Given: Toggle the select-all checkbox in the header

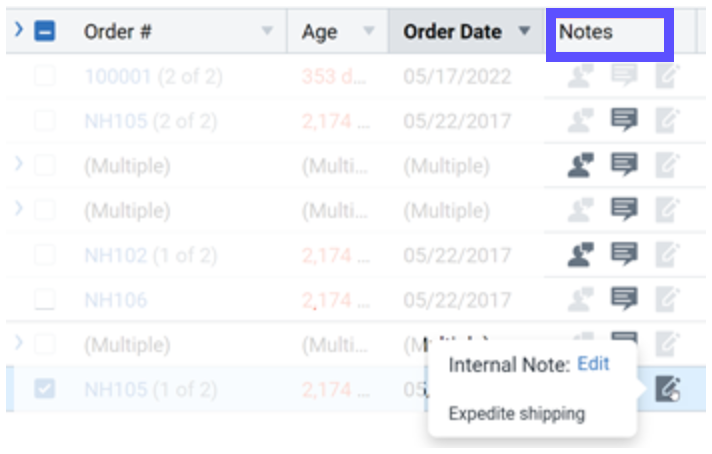Looking at the screenshot, I should 45,31.
